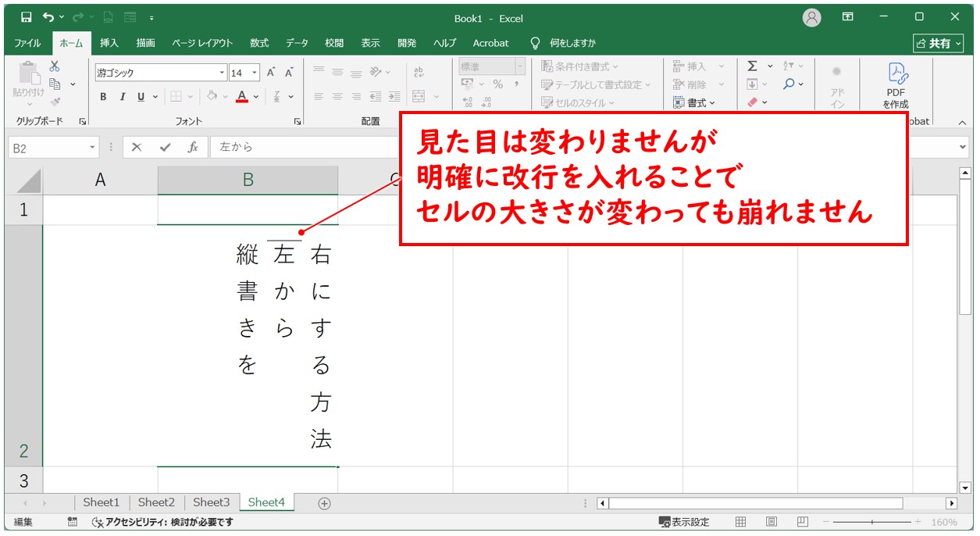Toggle align text right

point(356,97)
